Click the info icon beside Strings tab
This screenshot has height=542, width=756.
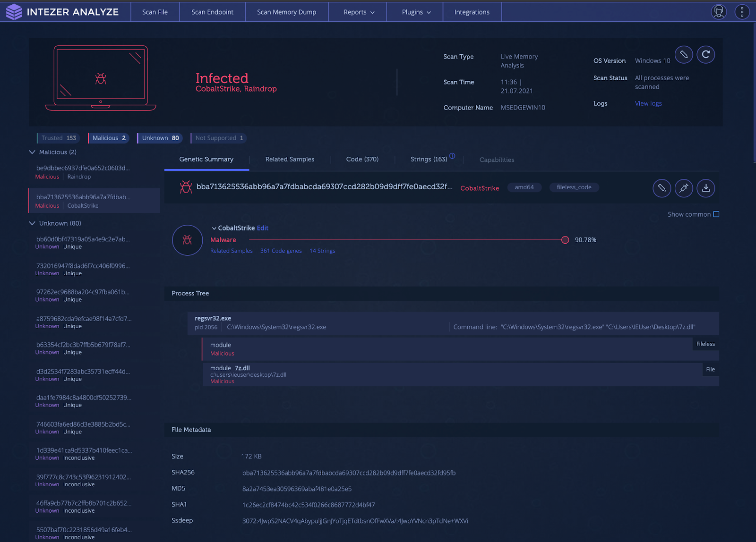pyautogui.click(x=452, y=156)
